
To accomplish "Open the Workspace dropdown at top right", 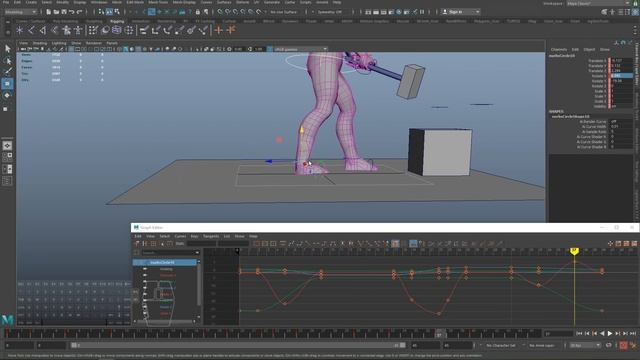I will pyautogui.click(x=598, y=3).
